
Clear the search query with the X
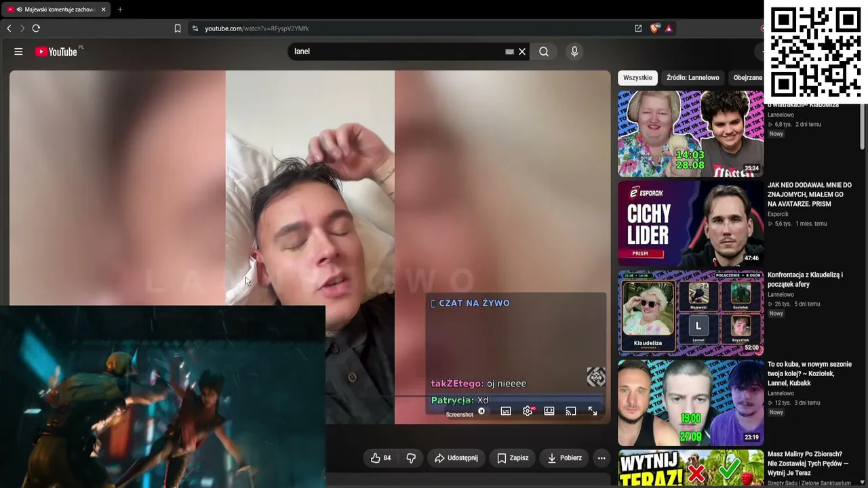522,52
